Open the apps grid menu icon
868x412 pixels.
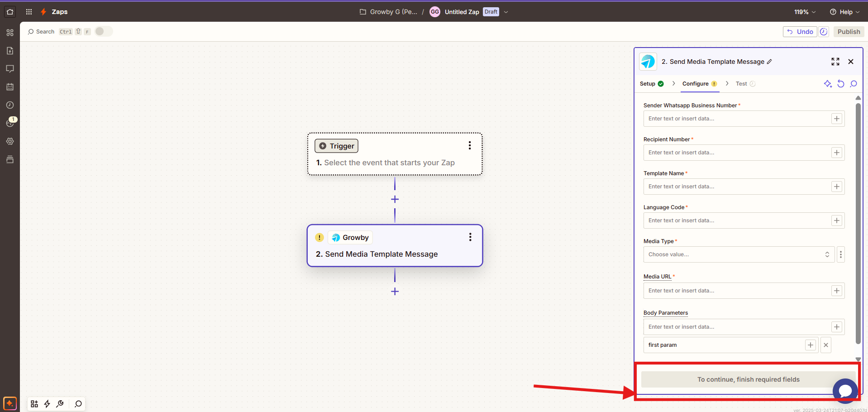click(x=29, y=12)
